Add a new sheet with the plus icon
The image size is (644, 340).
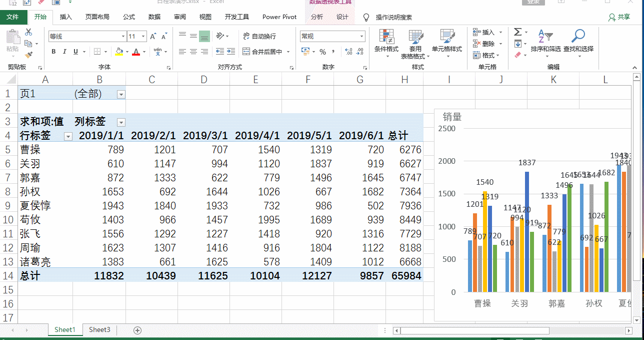point(137,330)
